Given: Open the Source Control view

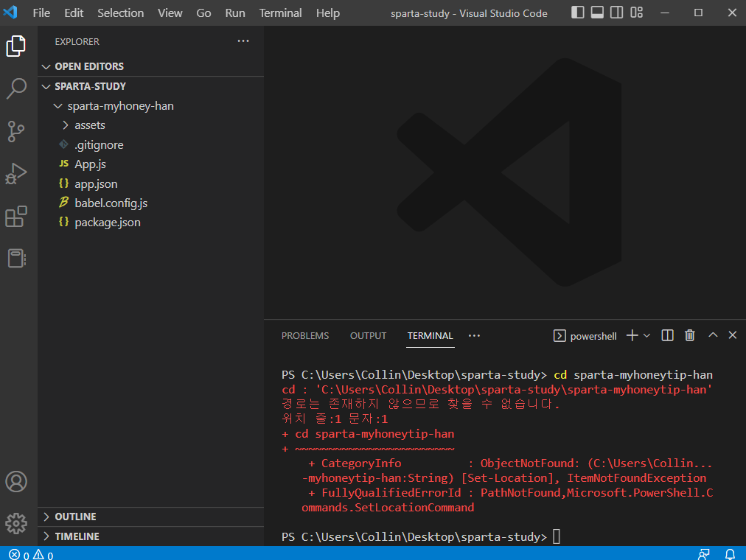Looking at the screenshot, I should [x=16, y=131].
